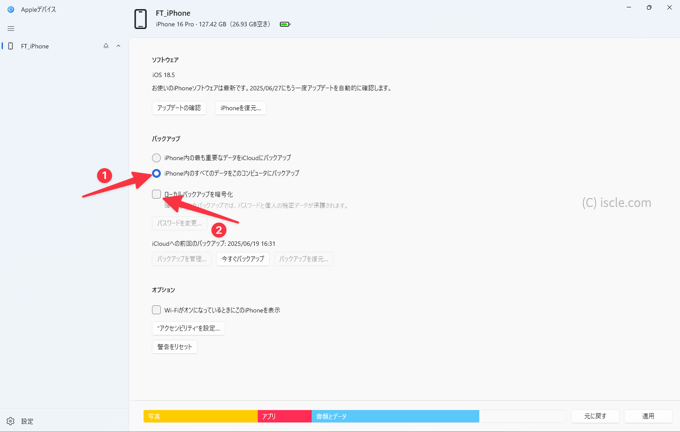This screenshot has width=680, height=432.
Task: Click パスワードを変更 button
Action: click(179, 223)
